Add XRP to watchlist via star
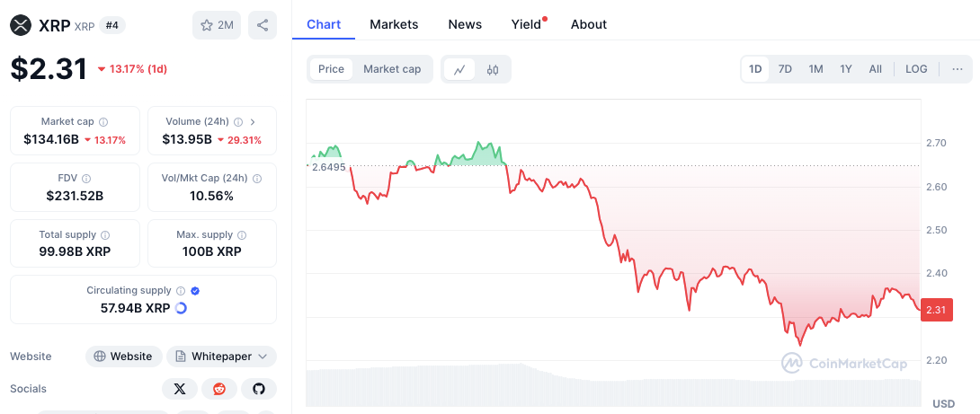Viewport: 980px width, 414px height. (217, 25)
